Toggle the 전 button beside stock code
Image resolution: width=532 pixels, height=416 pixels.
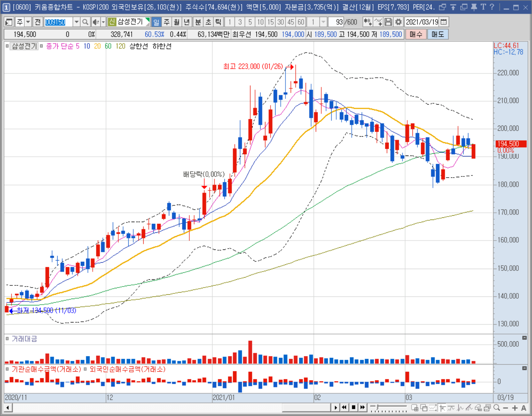click(38, 22)
